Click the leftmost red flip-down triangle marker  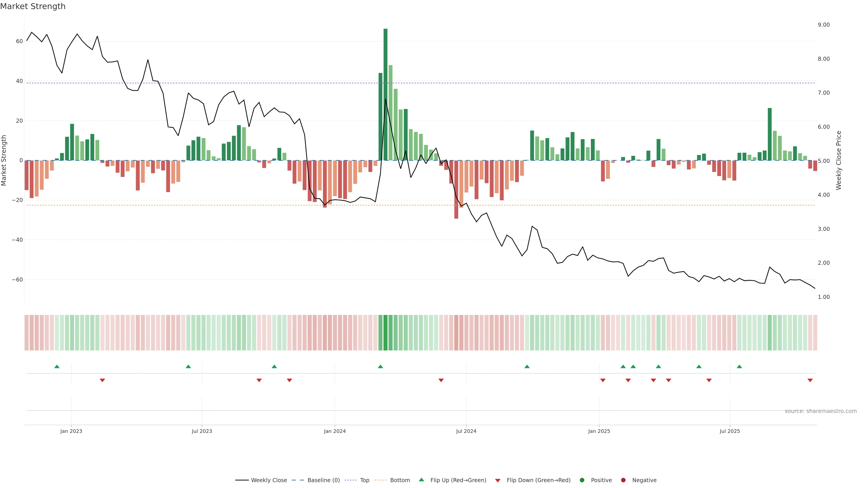coord(102,380)
